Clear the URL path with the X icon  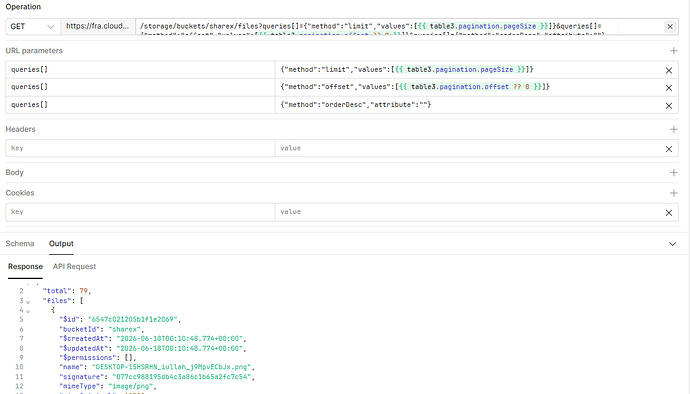(x=670, y=27)
